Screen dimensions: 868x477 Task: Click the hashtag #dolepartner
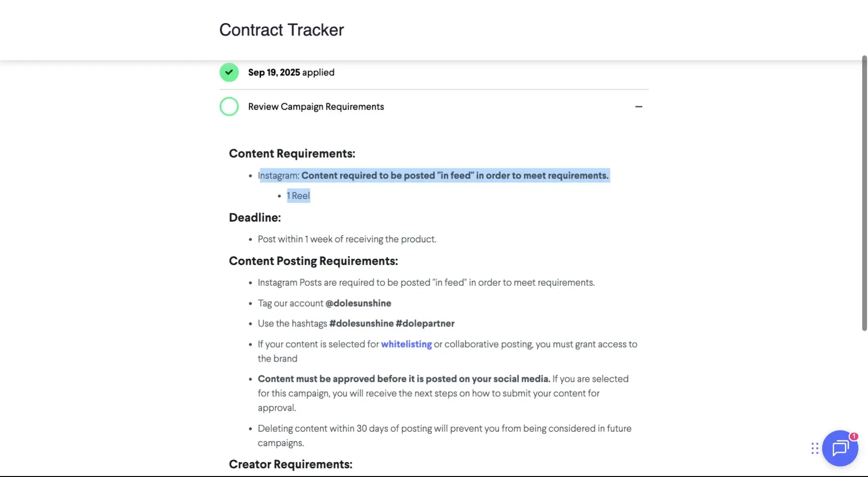pos(425,323)
